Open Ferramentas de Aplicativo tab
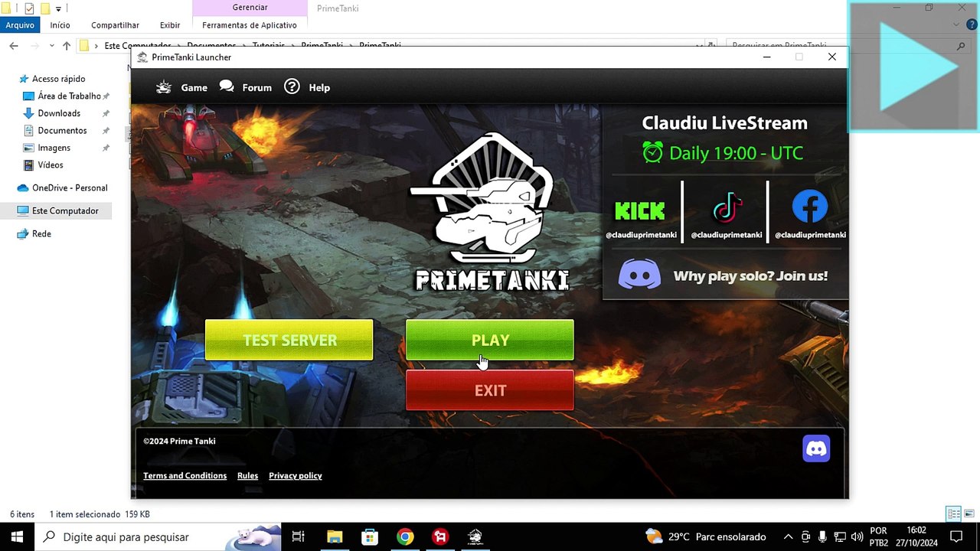The width and height of the screenshot is (980, 551). pyautogui.click(x=250, y=25)
